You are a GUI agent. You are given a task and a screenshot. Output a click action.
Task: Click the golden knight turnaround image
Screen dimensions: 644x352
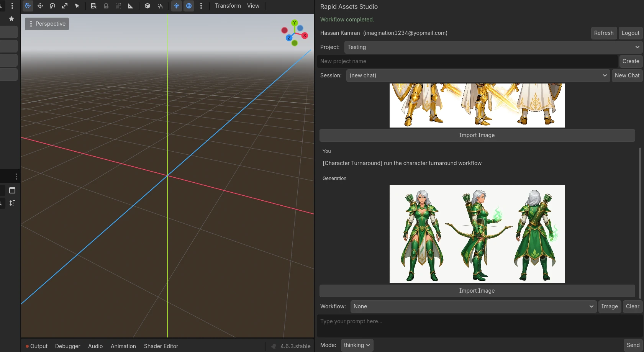[x=477, y=105]
